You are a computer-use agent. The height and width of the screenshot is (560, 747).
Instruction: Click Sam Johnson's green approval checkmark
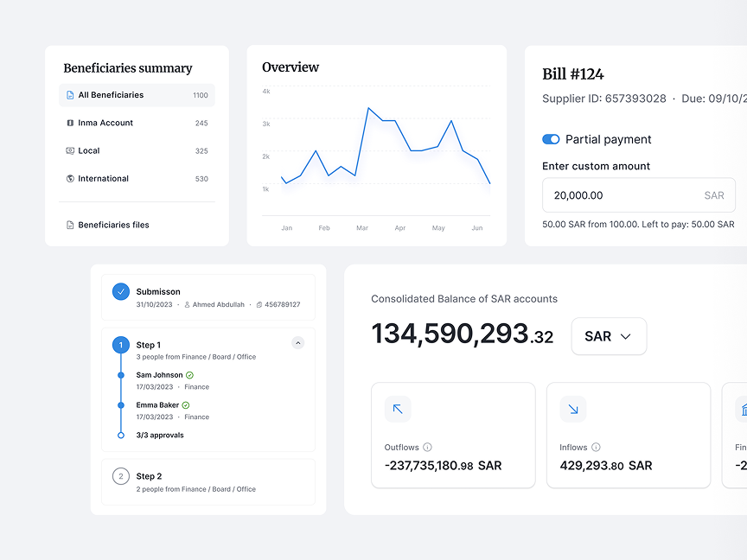tap(189, 375)
